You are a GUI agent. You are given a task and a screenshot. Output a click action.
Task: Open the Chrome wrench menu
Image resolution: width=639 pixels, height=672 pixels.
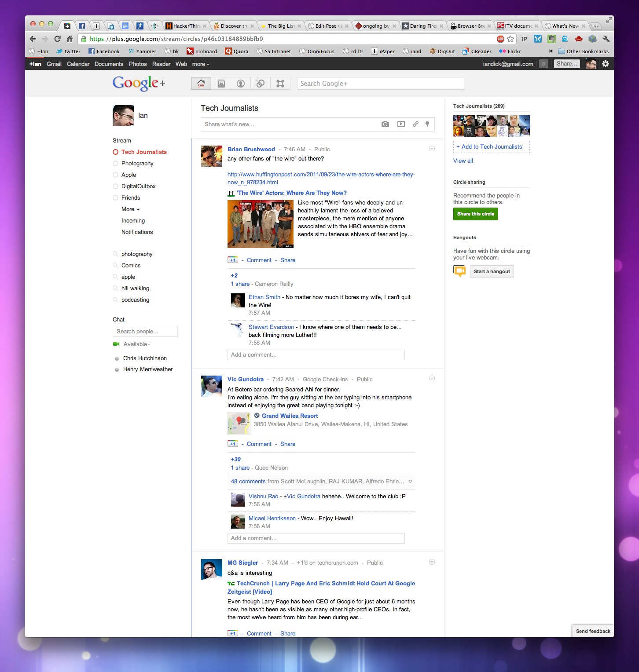tap(606, 39)
